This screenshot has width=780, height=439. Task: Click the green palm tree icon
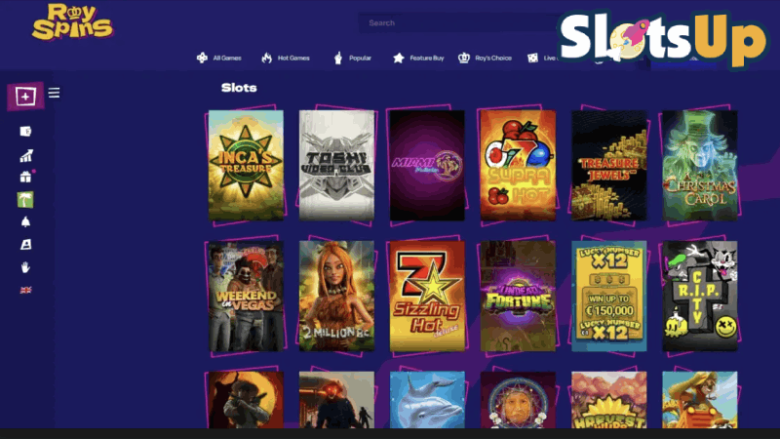point(25,200)
